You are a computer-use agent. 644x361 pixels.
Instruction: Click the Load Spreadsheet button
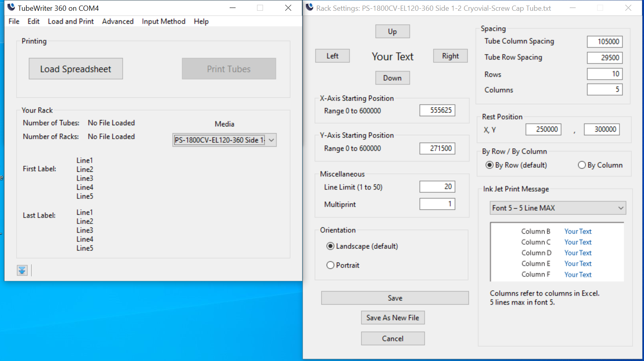pyautogui.click(x=75, y=69)
